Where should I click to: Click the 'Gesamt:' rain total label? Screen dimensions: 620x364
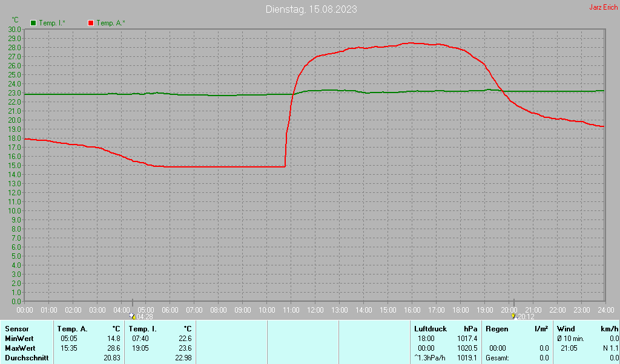point(498,358)
